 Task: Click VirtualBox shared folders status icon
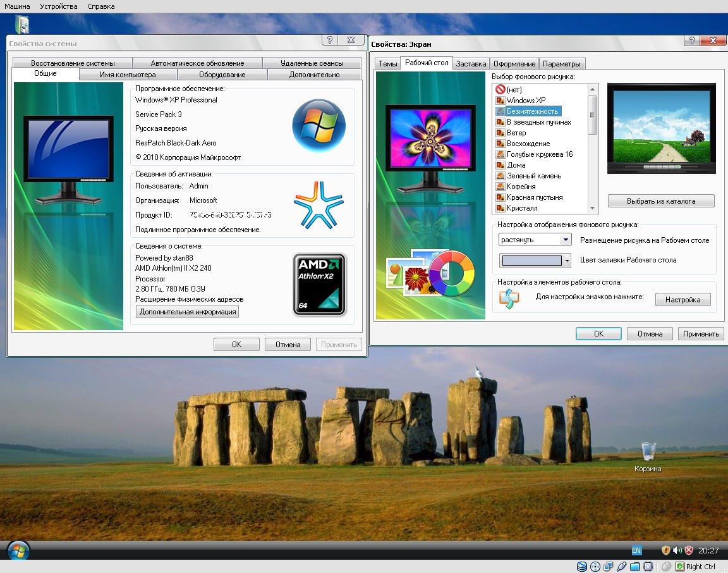[634, 567]
